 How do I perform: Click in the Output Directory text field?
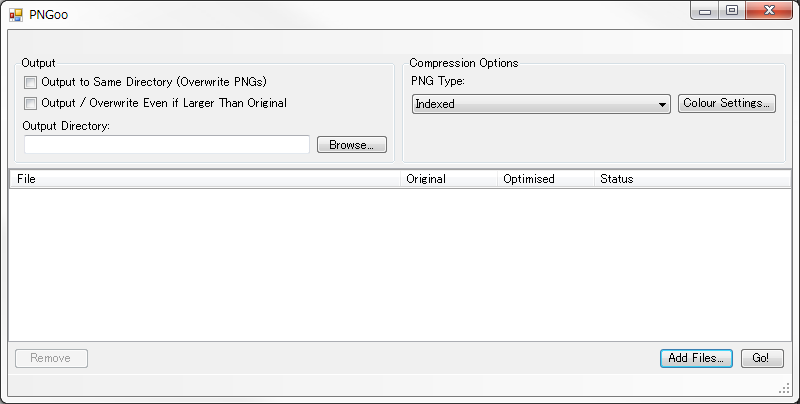(167, 145)
